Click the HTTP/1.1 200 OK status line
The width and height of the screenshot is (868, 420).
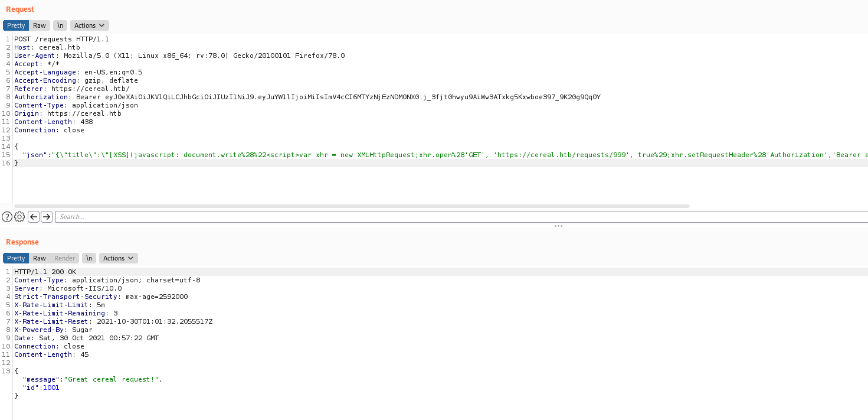[45, 272]
